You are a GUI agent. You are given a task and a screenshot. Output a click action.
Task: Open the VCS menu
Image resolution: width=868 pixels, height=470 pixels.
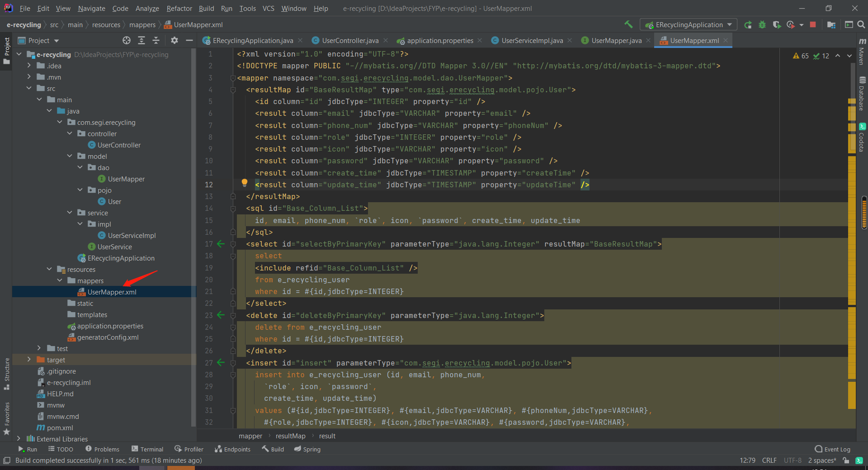point(269,8)
